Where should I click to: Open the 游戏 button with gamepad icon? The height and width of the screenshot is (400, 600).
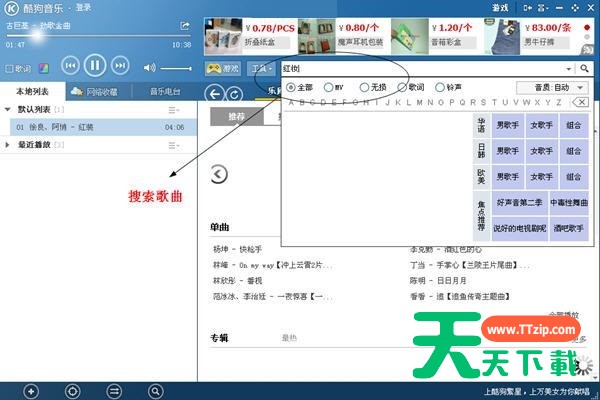click(x=223, y=69)
